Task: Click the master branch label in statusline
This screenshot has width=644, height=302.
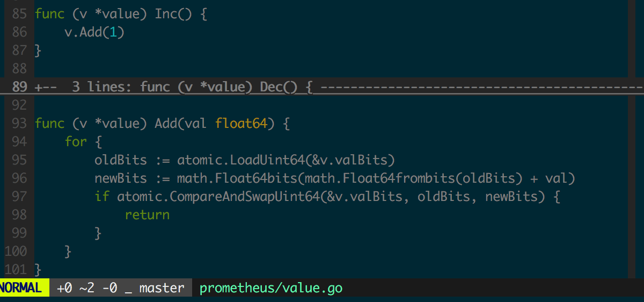Action: click(162, 288)
